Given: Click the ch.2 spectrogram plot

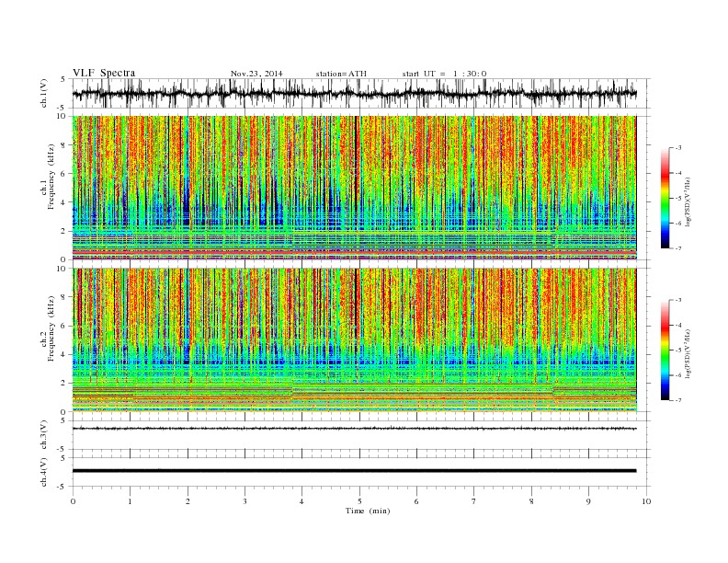Looking at the screenshot, I should [x=354, y=340].
